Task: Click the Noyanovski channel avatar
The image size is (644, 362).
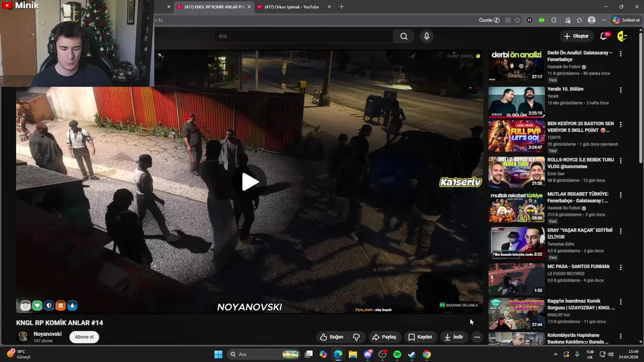Action: (23, 337)
